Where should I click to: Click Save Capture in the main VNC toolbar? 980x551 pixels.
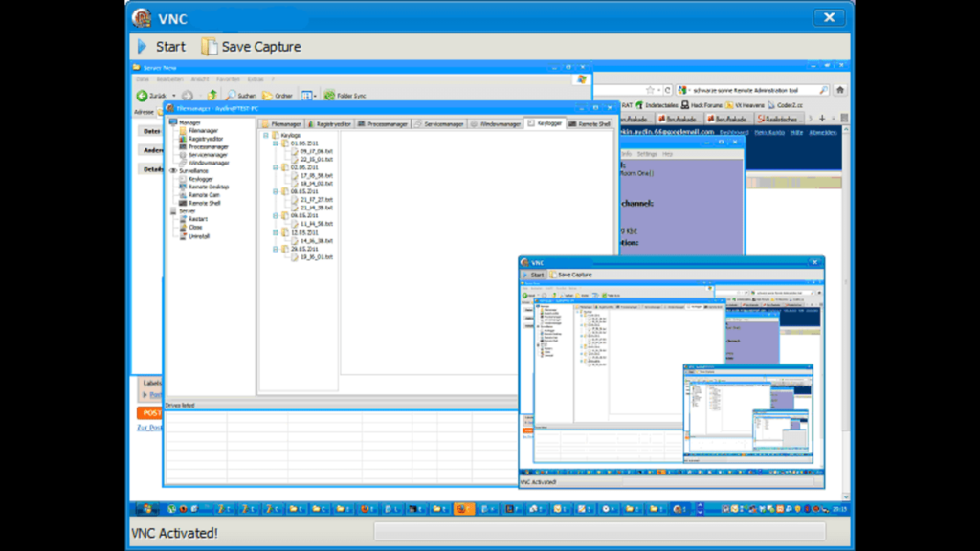252,47
